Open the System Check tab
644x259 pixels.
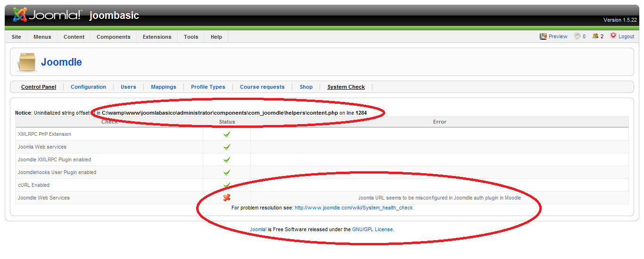pos(346,87)
